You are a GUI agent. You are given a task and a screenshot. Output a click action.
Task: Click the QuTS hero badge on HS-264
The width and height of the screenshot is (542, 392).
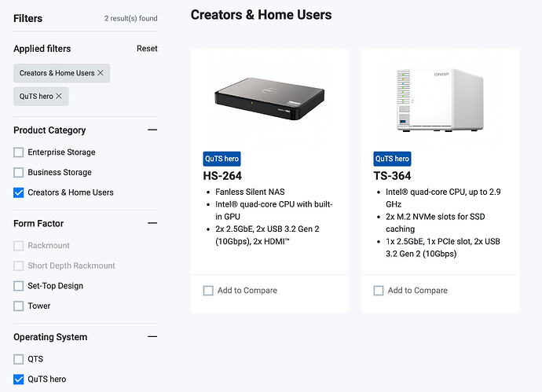222,159
